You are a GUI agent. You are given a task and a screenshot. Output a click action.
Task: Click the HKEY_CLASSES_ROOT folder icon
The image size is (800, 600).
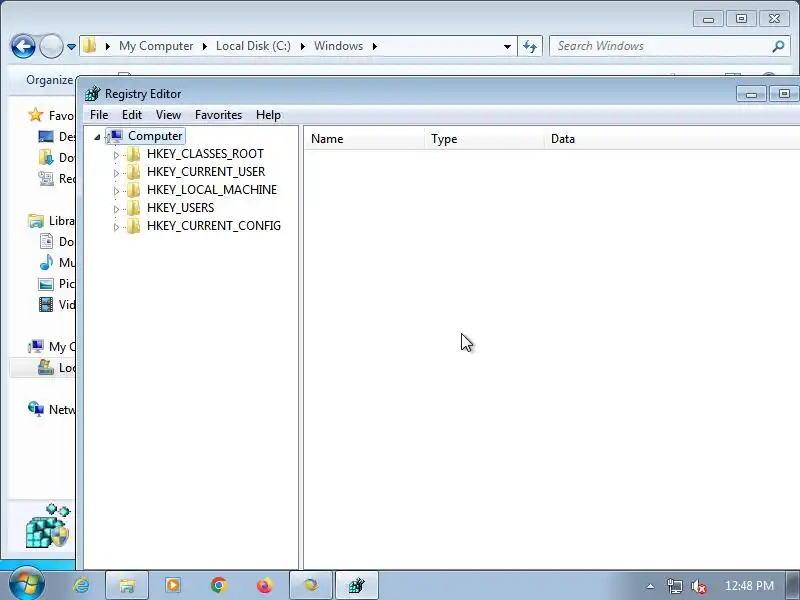[134, 154]
